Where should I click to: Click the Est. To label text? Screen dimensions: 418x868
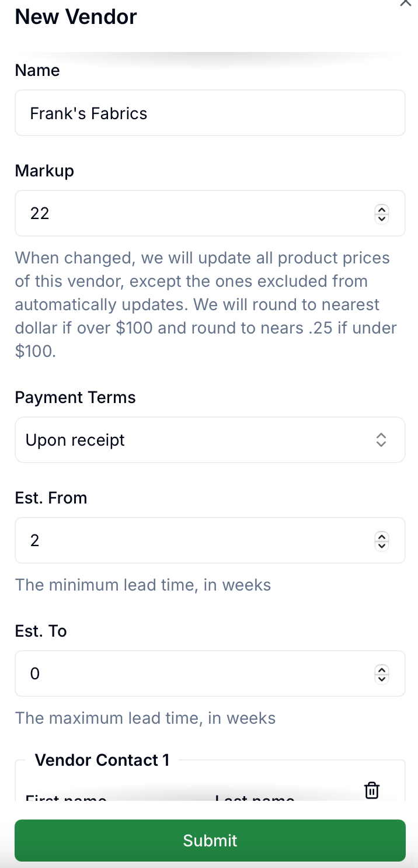[41, 631]
